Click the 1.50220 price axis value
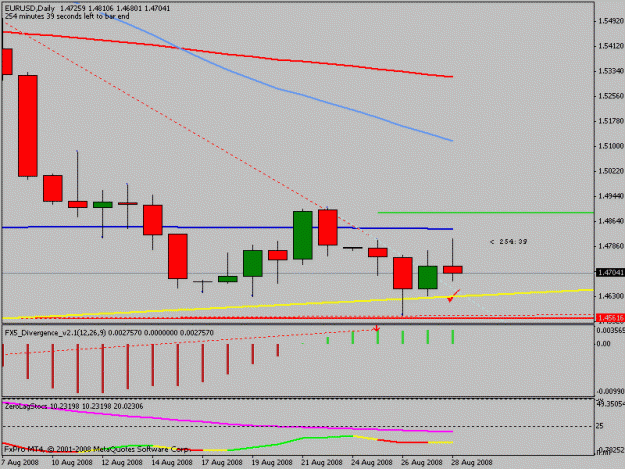The height and width of the screenshot is (469, 625). [611, 171]
